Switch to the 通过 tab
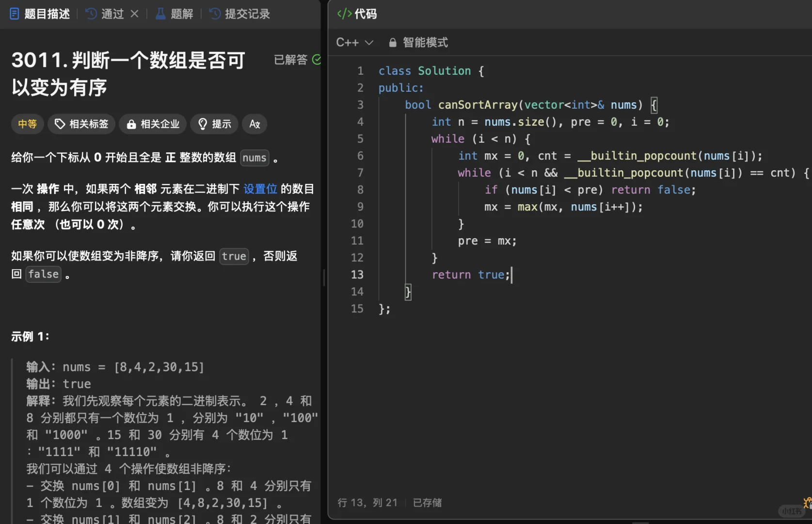The width and height of the screenshot is (812, 524). click(106, 14)
